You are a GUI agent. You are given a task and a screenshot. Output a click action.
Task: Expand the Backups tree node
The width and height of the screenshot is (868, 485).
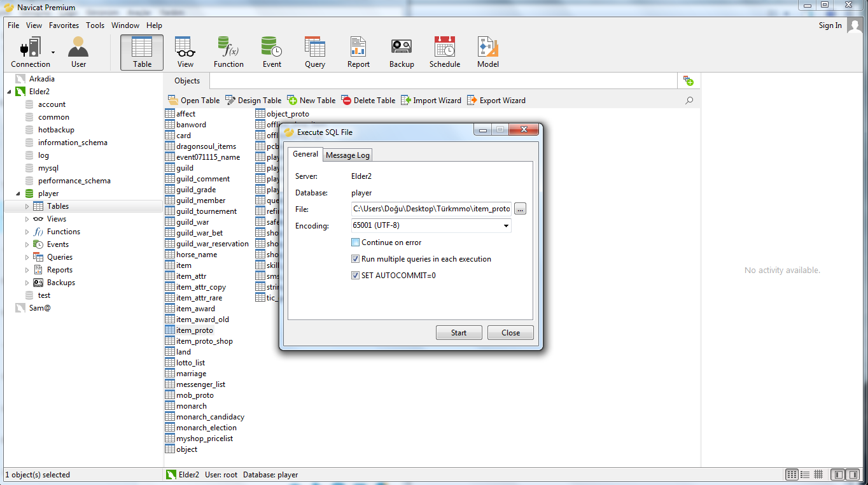(27, 283)
